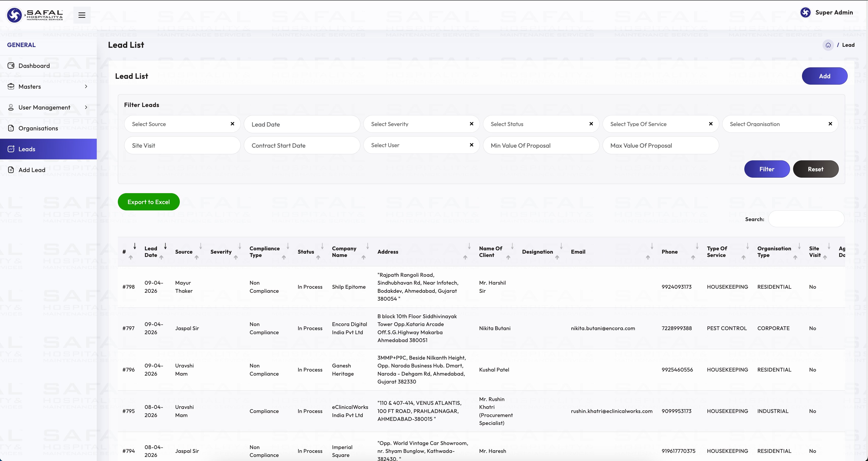Sort table by Lead Date column
This screenshot has height=461, width=868.
coord(151,252)
